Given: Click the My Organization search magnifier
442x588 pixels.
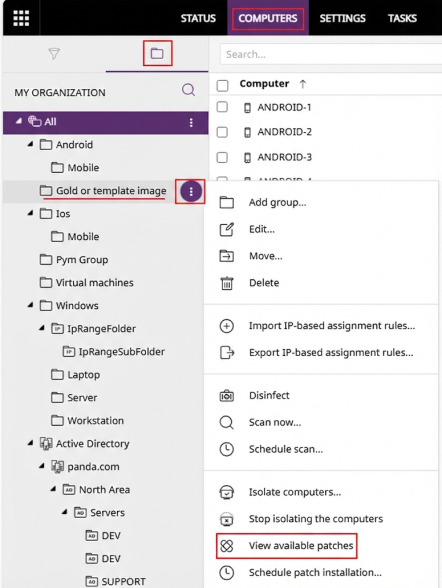Looking at the screenshot, I should (x=188, y=90).
